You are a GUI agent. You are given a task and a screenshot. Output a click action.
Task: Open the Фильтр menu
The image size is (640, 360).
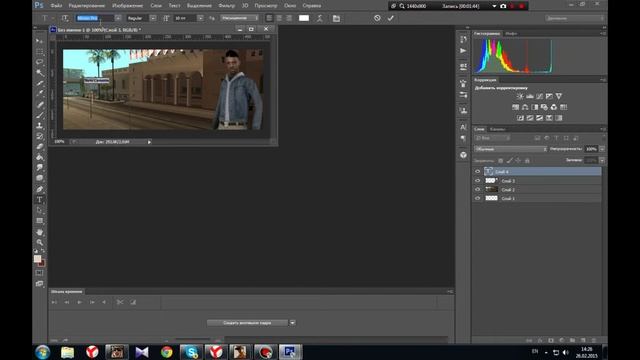227,6
